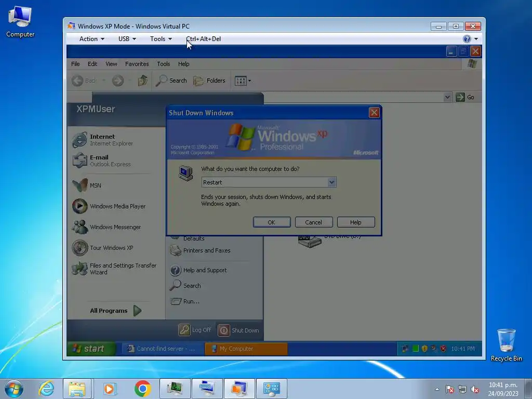Click the Virtual PC help icon

467,39
